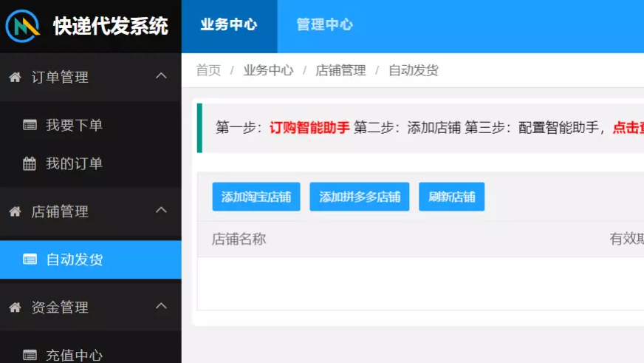
Task: Go to 首页 in the breadcrumb
Action: click(x=208, y=70)
